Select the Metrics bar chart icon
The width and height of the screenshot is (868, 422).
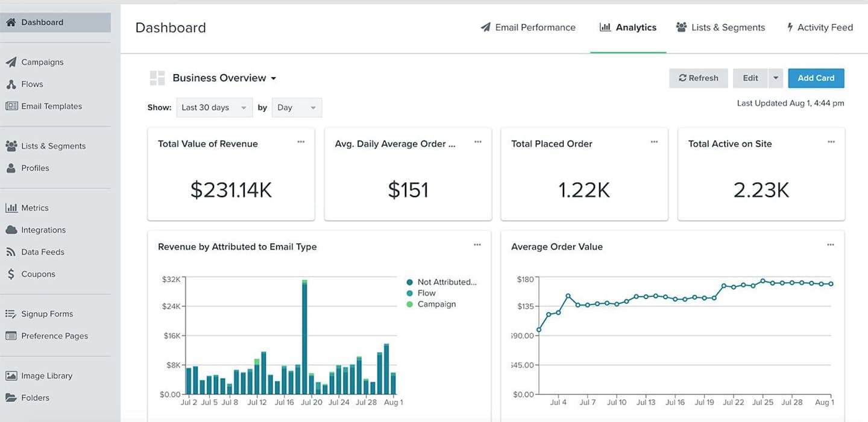11,208
